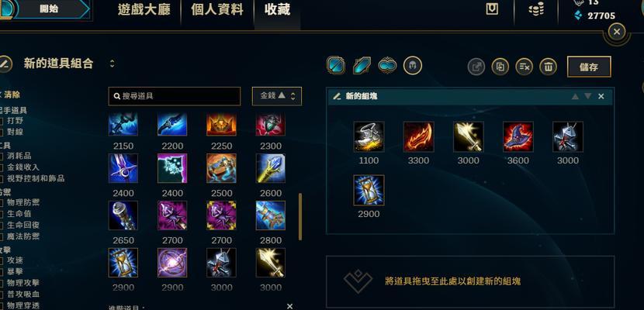Check the 攻速 filter checkbox
The width and height of the screenshot is (644, 310).
pyautogui.click(x=2, y=260)
